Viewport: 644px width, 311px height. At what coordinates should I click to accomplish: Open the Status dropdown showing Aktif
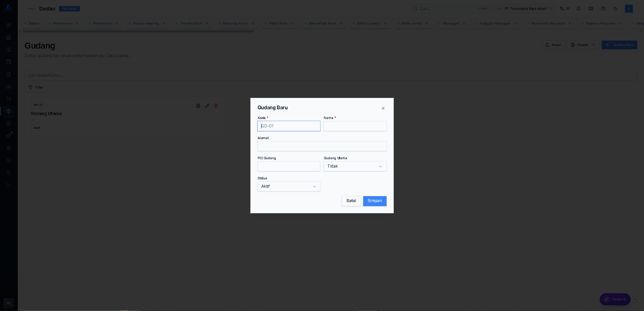289,186
